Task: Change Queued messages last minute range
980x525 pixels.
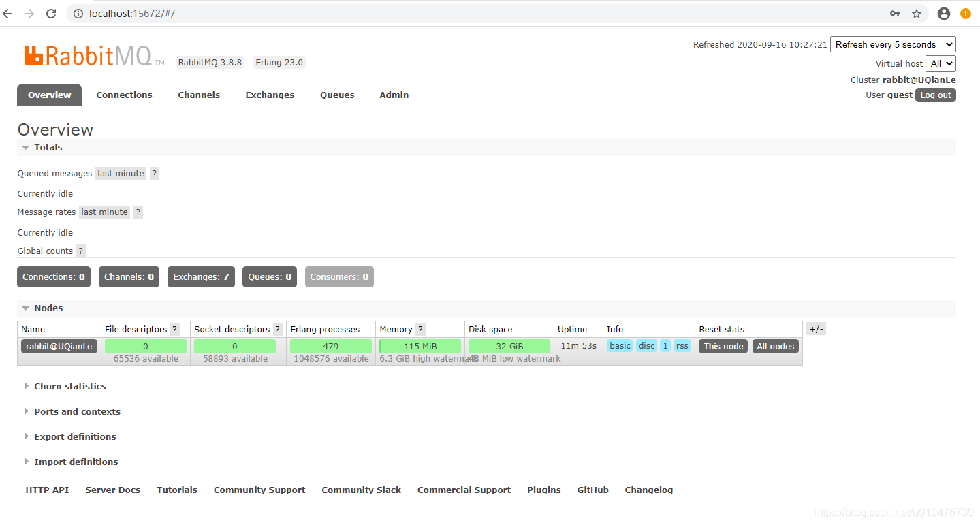Action: [x=121, y=174]
